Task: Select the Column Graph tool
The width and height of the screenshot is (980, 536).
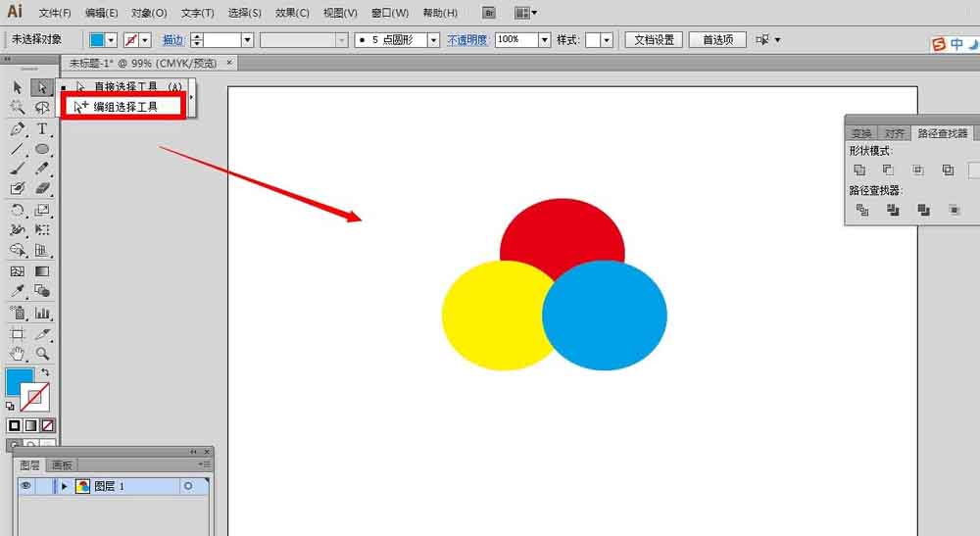Action: point(42,313)
